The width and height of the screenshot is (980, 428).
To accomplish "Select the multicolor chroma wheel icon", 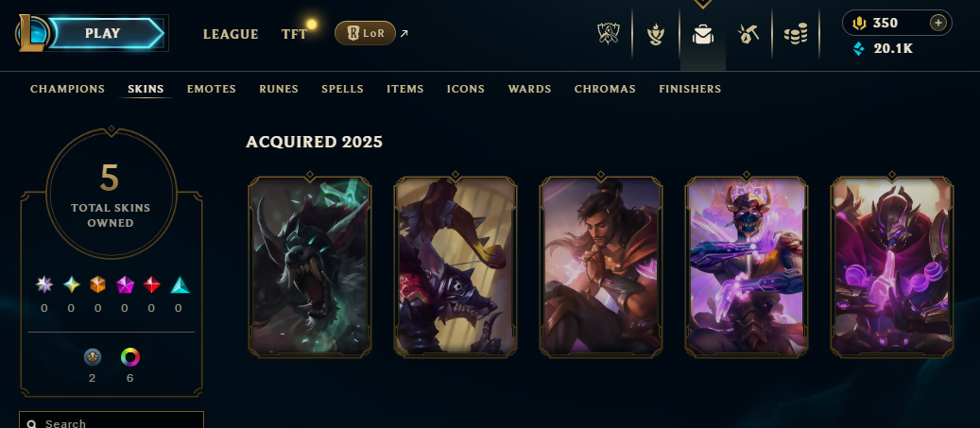I will pyautogui.click(x=130, y=357).
